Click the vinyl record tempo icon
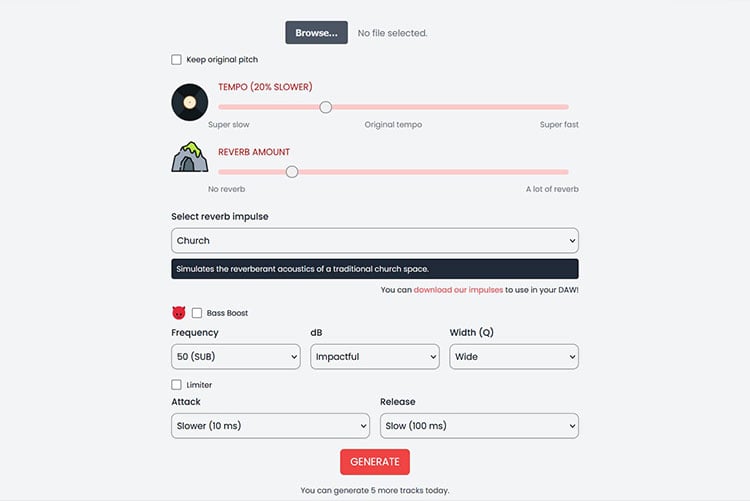The width and height of the screenshot is (750, 501). (x=189, y=102)
